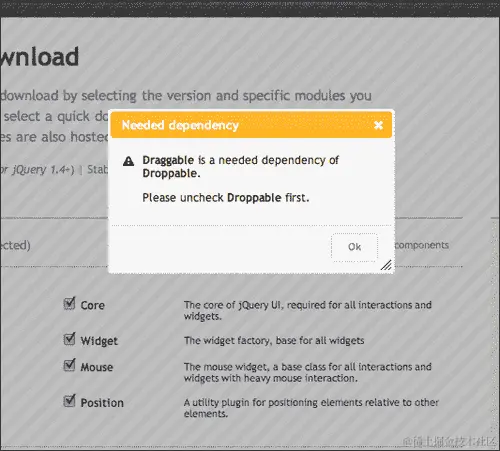Click the 'components' link text
Screen dimensions: 500x451
click(422, 245)
